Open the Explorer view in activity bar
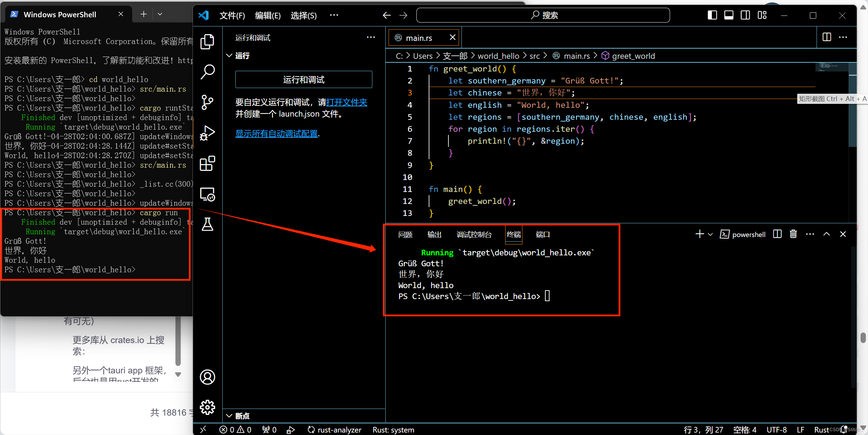The image size is (868, 435). 207,42
